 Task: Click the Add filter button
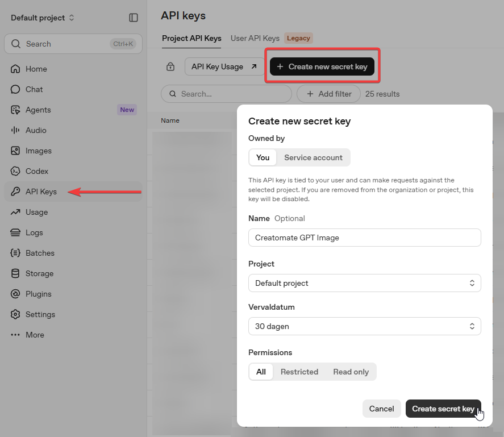(328, 94)
